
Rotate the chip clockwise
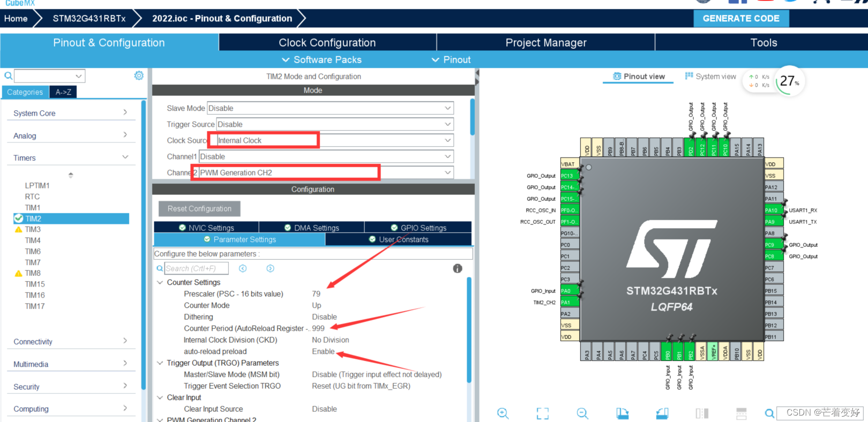pos(622,413)
